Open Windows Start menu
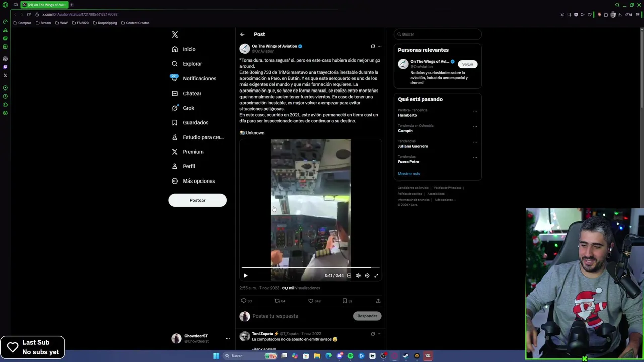Image resolution: width=644 pixels, height=362 pixels. click(216, 356)
